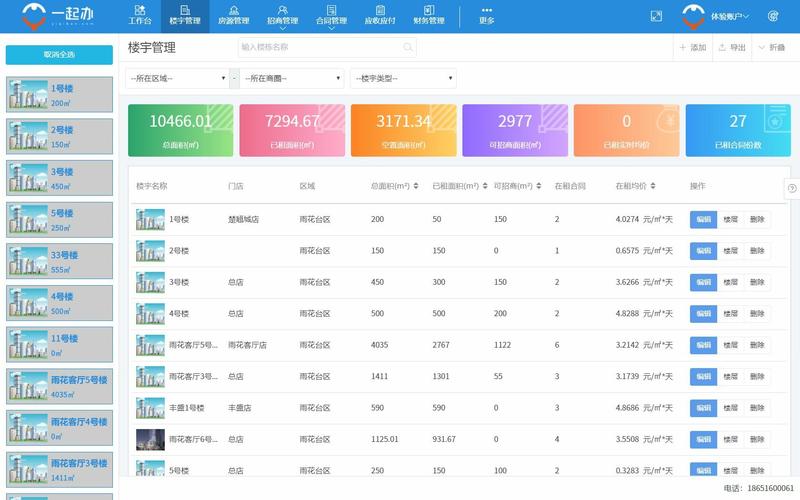Click the phone number 18651600061
Image resolution: width=800 pixels, height=500 pixels.
click(770, 488)
